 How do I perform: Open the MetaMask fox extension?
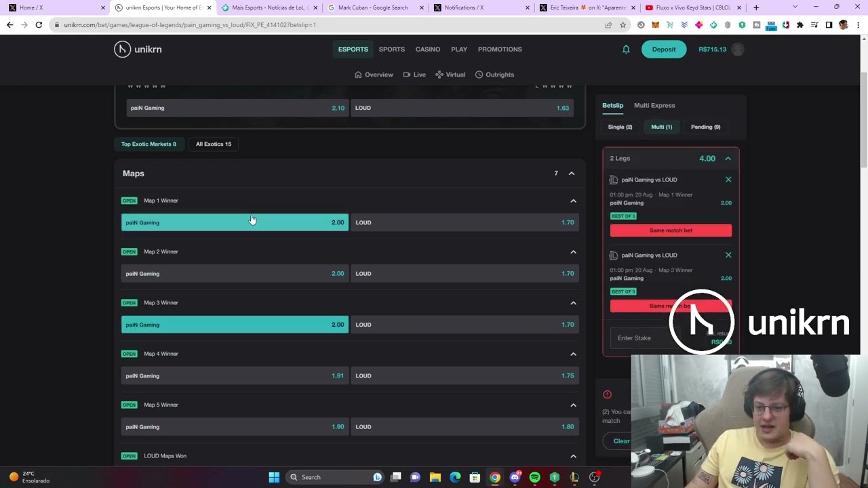pos(655,25)
